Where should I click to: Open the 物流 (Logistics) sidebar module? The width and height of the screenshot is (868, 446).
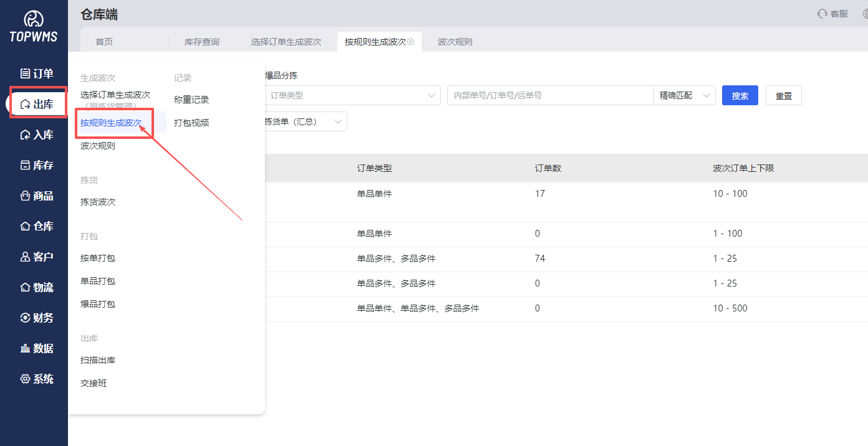(36, 287)
